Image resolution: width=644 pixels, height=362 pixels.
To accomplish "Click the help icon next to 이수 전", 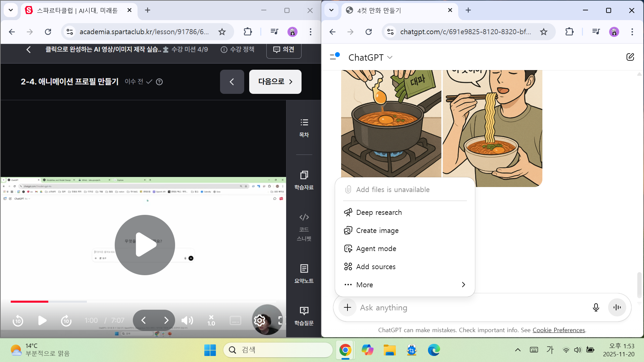I will pos(159,81).
